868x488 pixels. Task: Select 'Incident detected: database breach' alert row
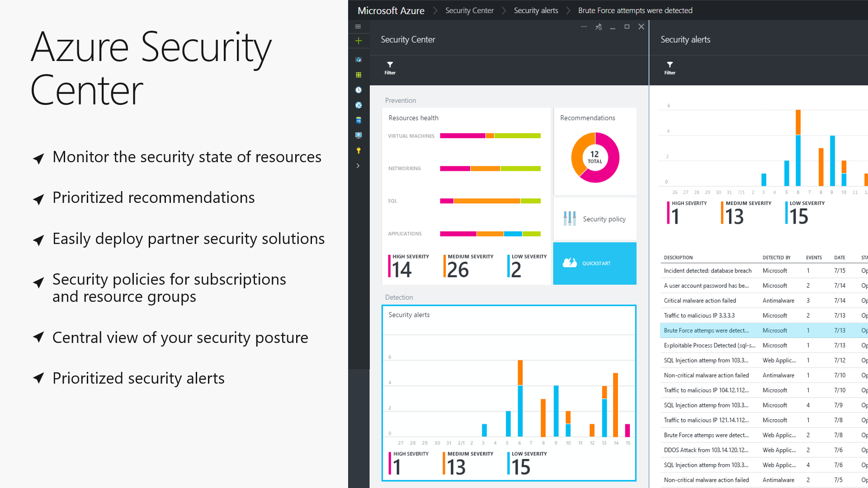(x=764, y=271)
